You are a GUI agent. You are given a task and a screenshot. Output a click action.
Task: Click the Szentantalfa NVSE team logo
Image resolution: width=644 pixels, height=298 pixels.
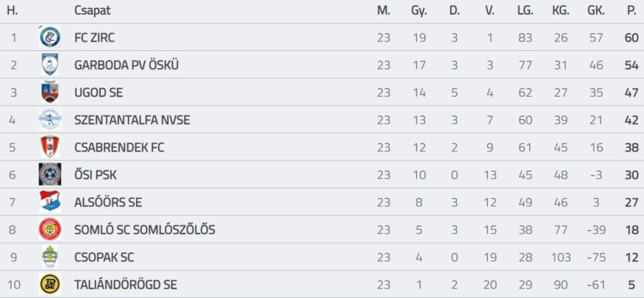50,120
